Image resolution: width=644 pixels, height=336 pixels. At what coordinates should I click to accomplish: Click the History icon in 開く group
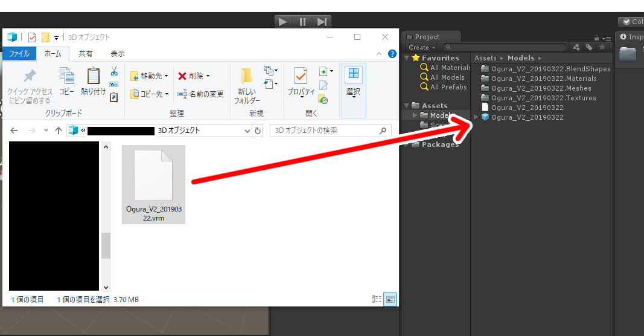[324, 99]
